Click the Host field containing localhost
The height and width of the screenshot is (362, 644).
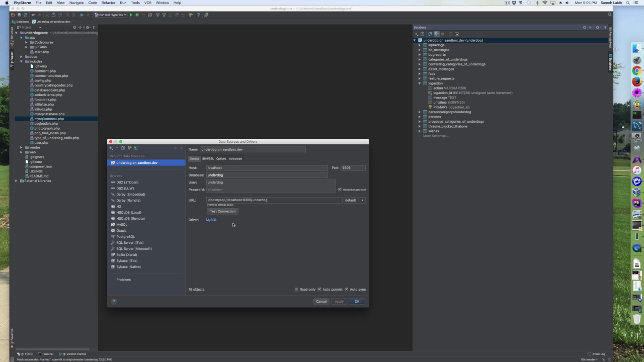[267, 168]
